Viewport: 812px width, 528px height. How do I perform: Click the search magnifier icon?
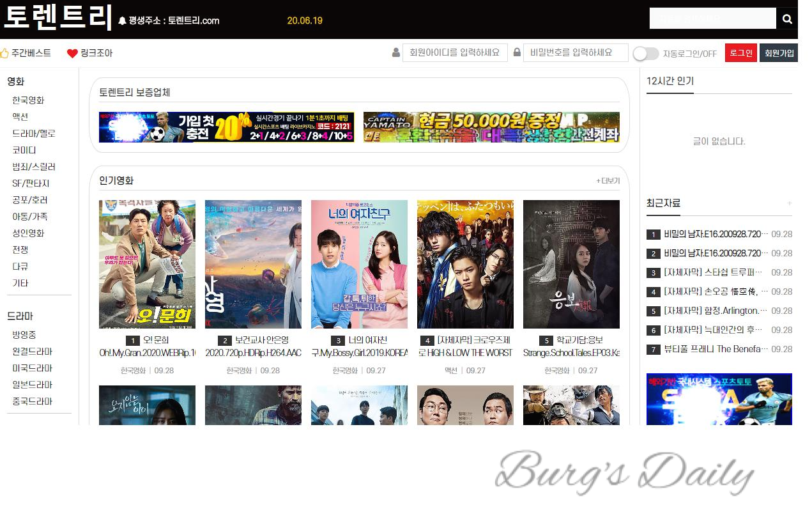pyautogui.click(x=787, y=19)
